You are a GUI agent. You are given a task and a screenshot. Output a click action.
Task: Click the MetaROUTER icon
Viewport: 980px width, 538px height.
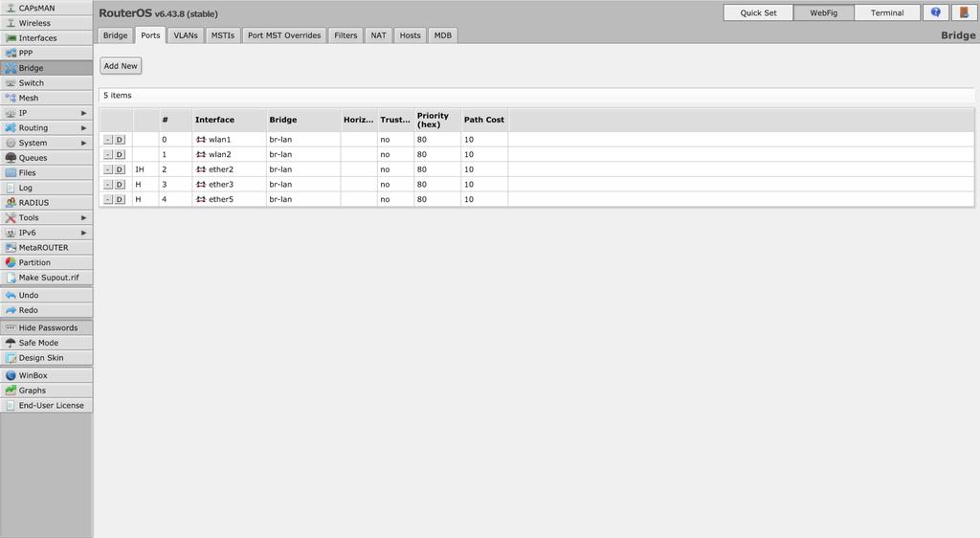pyautogui.click(x=11, y=248)
